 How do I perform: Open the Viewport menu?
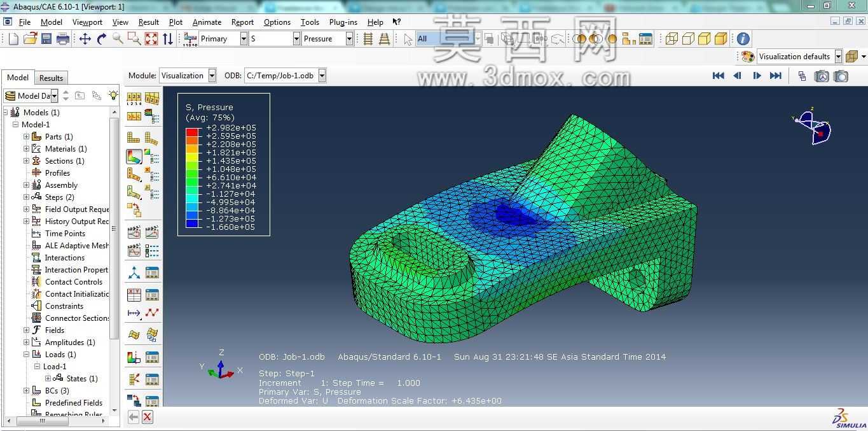click(87, 22)
